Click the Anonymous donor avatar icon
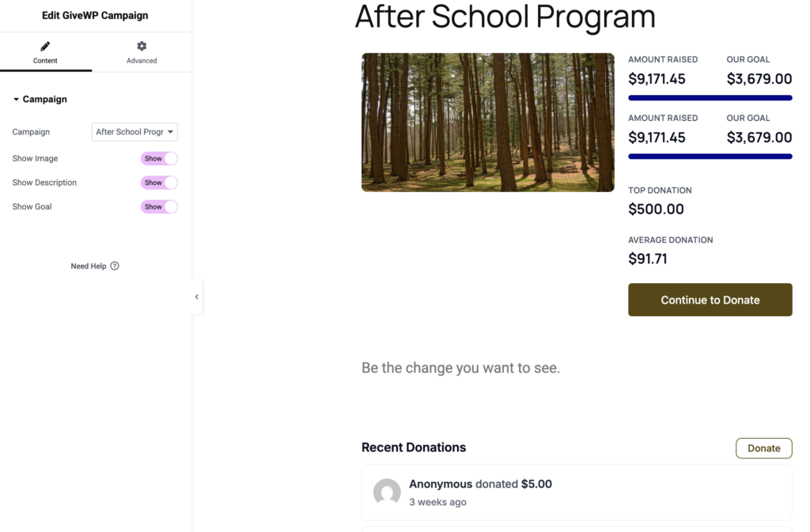The width and height of the screenshot is (810, 532). (x=387, y=492)
